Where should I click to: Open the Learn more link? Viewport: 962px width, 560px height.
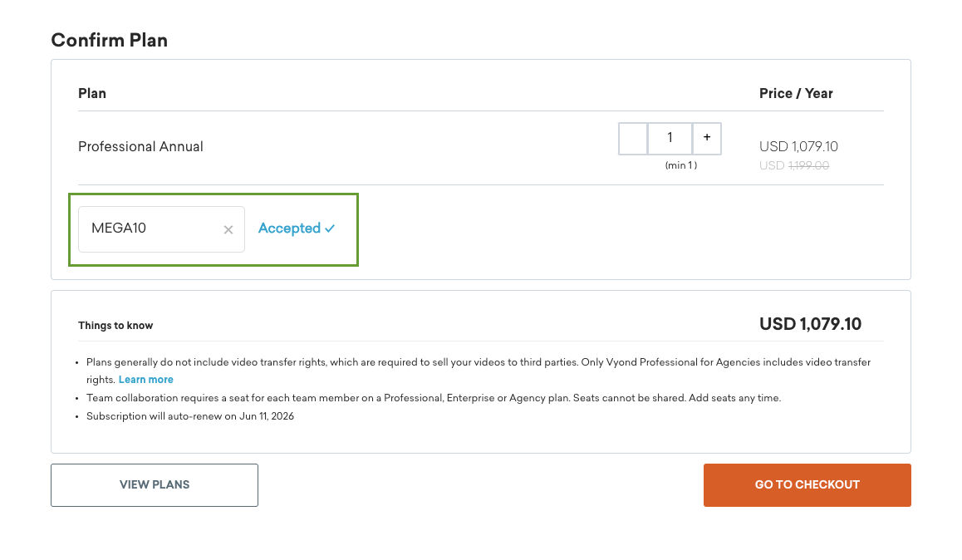[146, 380]
